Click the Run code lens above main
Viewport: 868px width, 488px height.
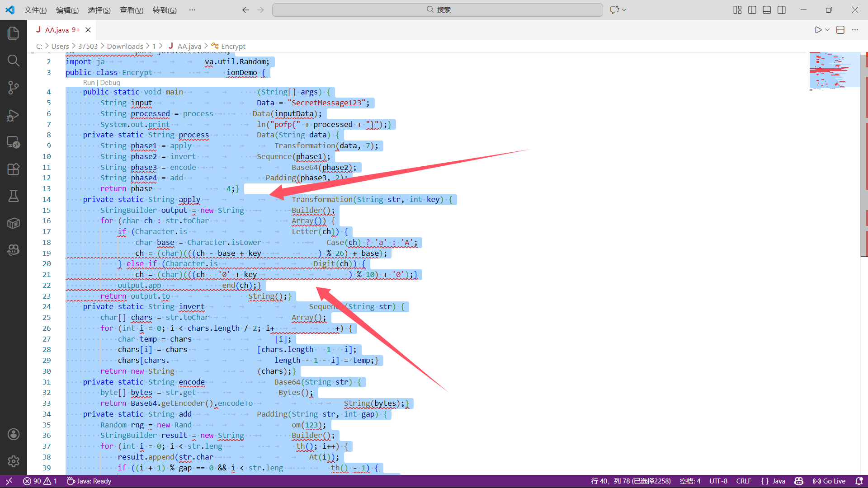point(89,83)
